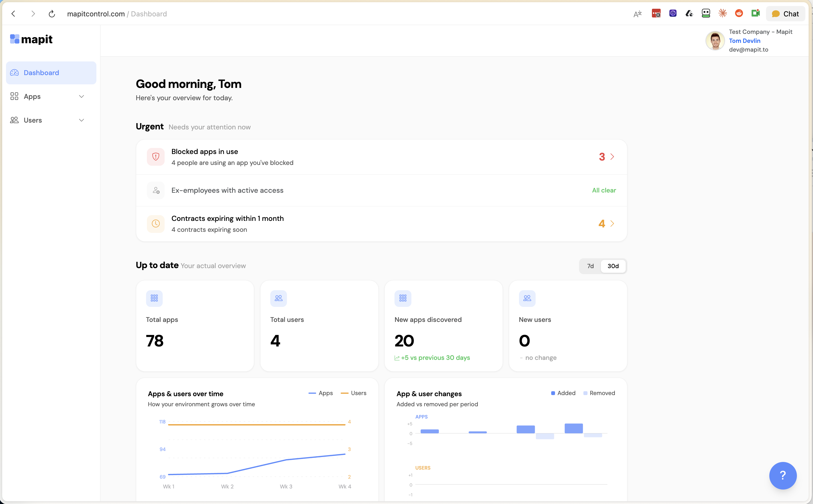Switch overview range to 7d
This screenshot has height=504, width=813.
click(x=590, y=266)
